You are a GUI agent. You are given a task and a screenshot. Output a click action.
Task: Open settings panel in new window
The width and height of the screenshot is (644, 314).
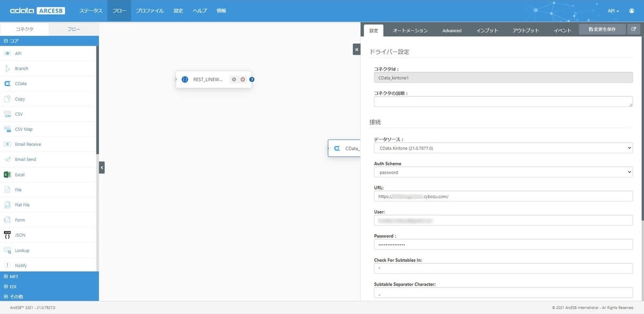tap(633, 29)
